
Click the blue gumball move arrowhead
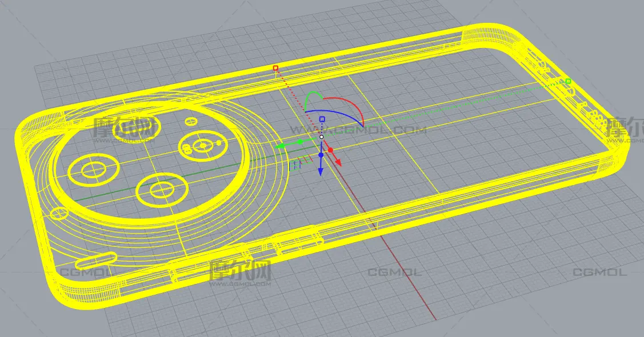point(321,171)
